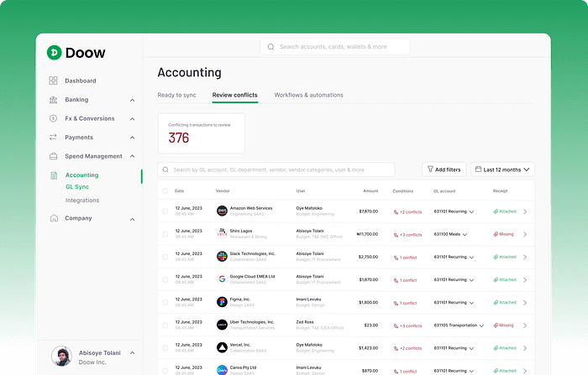Click the Add filters button

coord(444,169)
